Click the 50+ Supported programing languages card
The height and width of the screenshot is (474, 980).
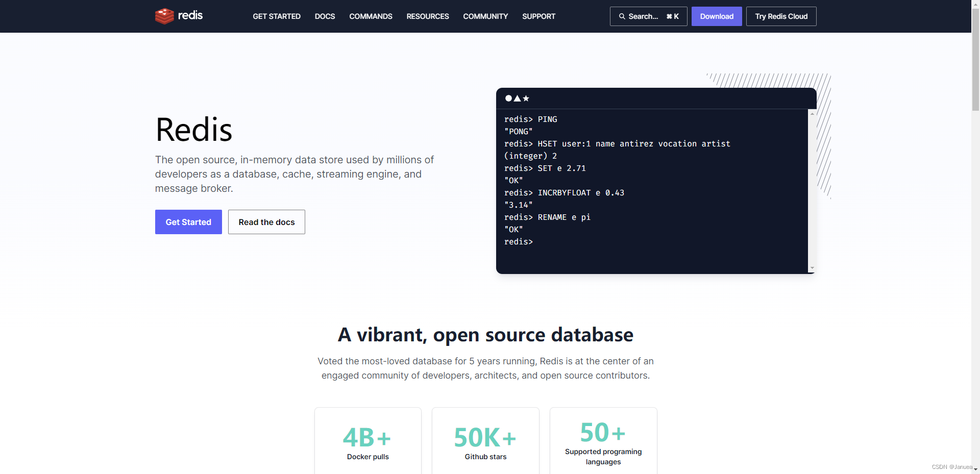[603, 441]
